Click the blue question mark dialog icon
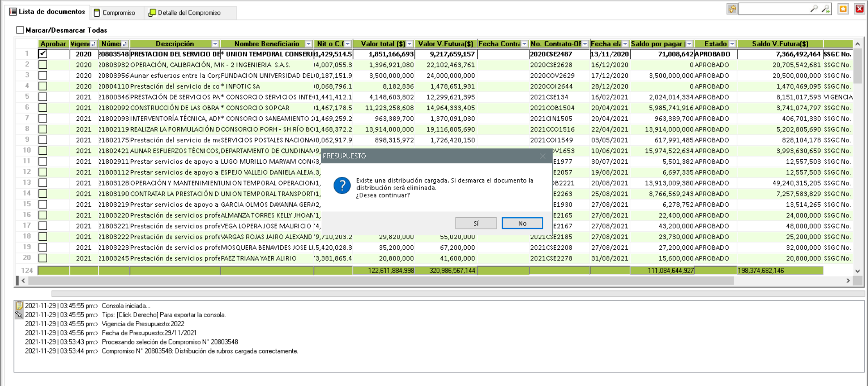 pyautogui.click(x=342, y=186)
